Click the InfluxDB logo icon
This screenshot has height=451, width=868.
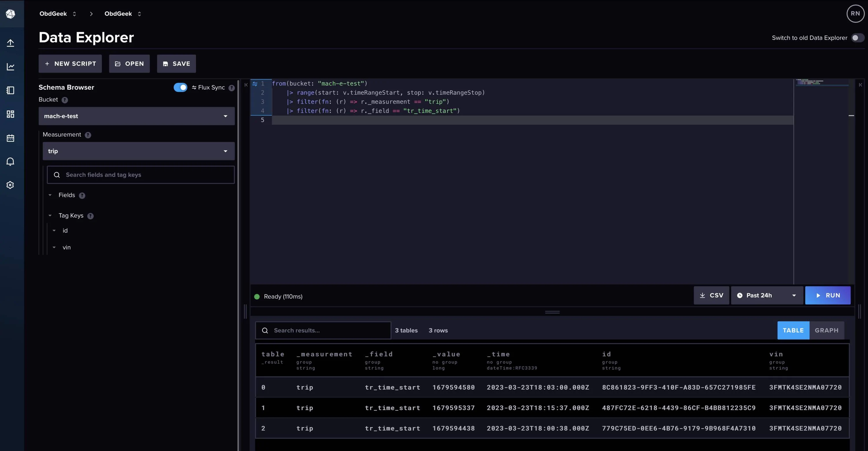tap(10, 14)
